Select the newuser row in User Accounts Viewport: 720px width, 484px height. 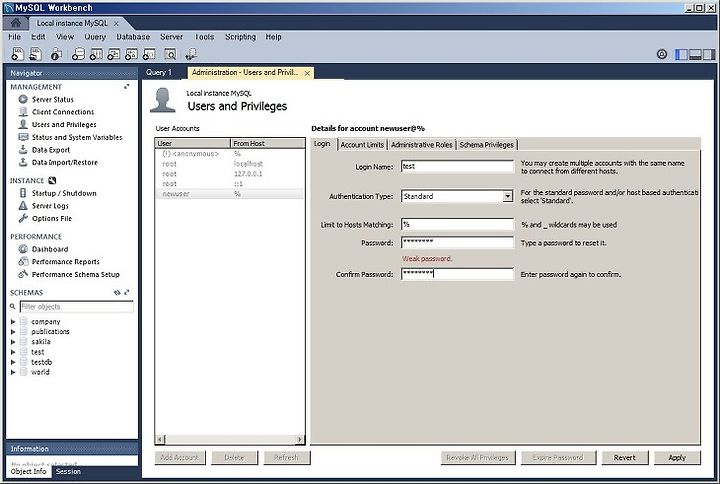pos(229,194)
